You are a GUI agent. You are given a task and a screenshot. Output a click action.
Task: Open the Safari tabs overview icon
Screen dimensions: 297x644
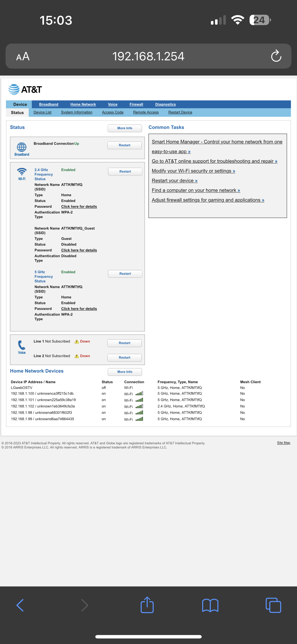[x=273, y=605]
